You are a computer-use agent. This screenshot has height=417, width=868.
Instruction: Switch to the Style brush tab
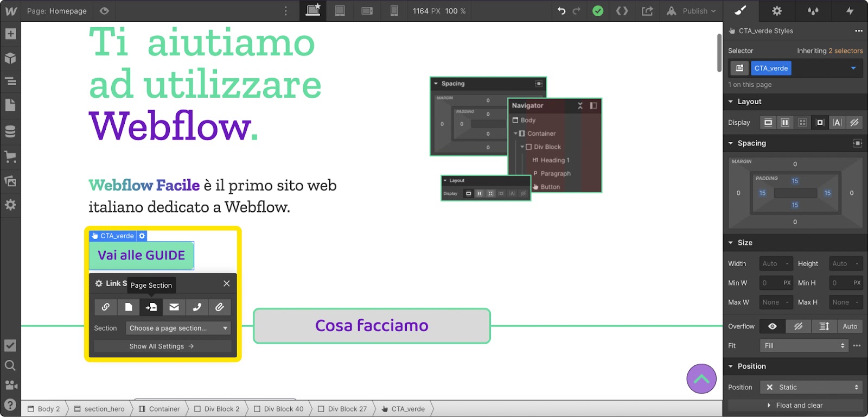(x=741, y=10)
